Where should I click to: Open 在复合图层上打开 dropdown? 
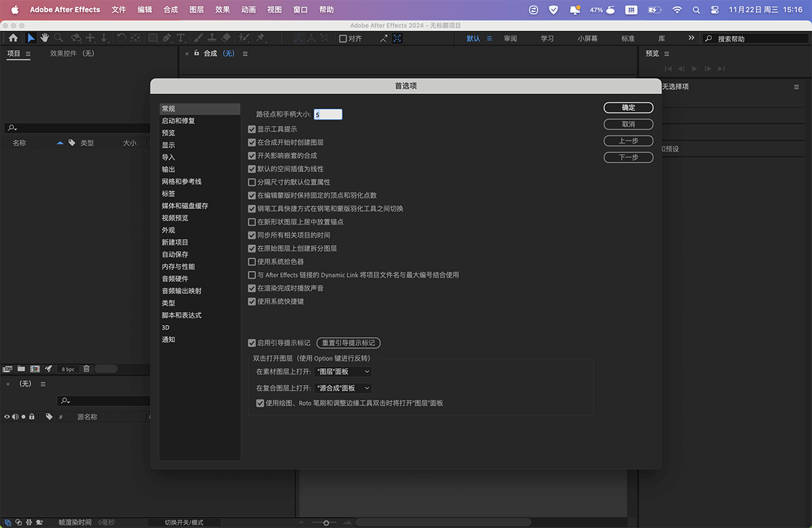[344, 389]
